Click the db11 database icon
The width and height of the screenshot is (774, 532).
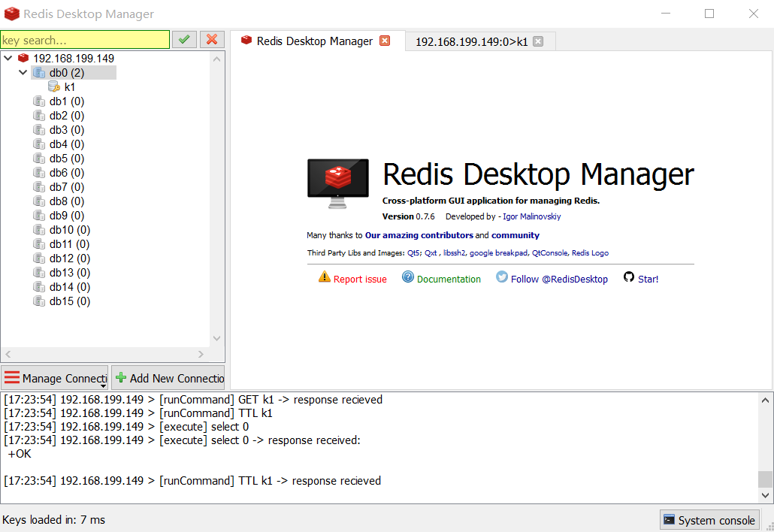39,244
